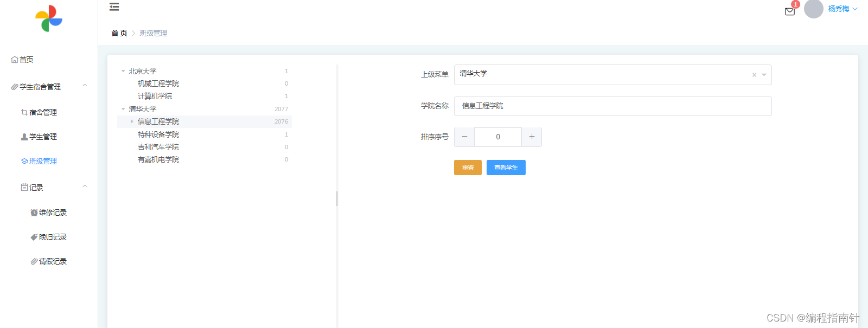This screenshot has width=868, height=328.
Task: Click the tag icon beside 晚归记录
Action: tap(34, 237)
